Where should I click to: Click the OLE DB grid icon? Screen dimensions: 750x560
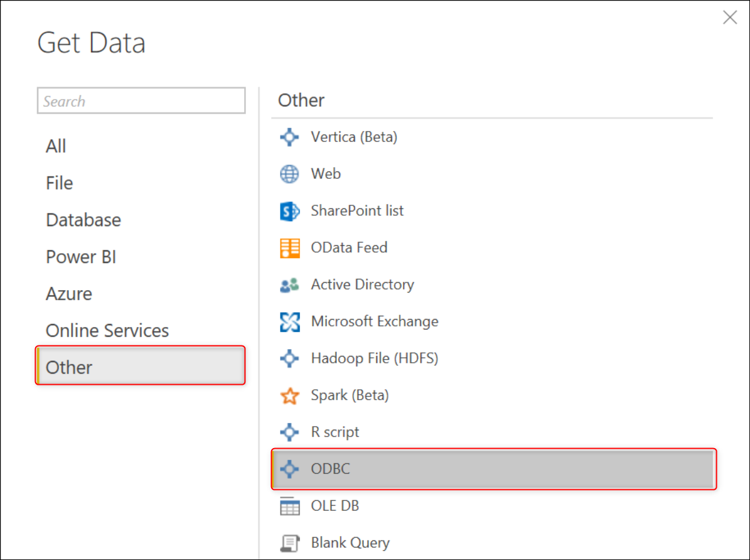click(x=289, y=506)
